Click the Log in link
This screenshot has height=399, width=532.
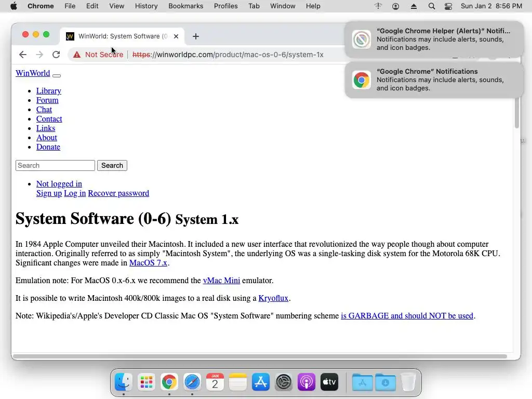coord(75,193)
